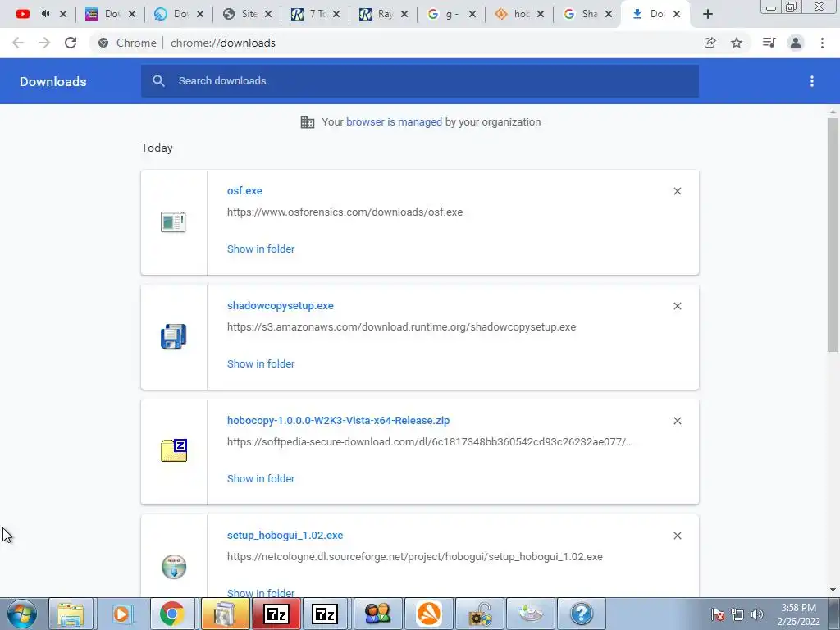Click the taskbar clock showing 3:58 PM
The height and width of the screenshot is (630, 840).
798,614
